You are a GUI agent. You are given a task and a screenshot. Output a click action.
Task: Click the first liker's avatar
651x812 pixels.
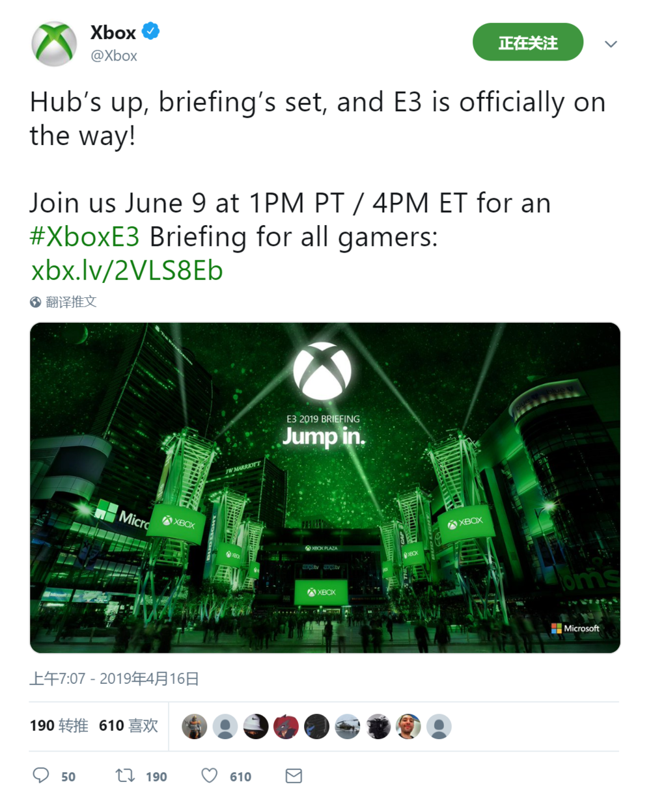(194, 726)
